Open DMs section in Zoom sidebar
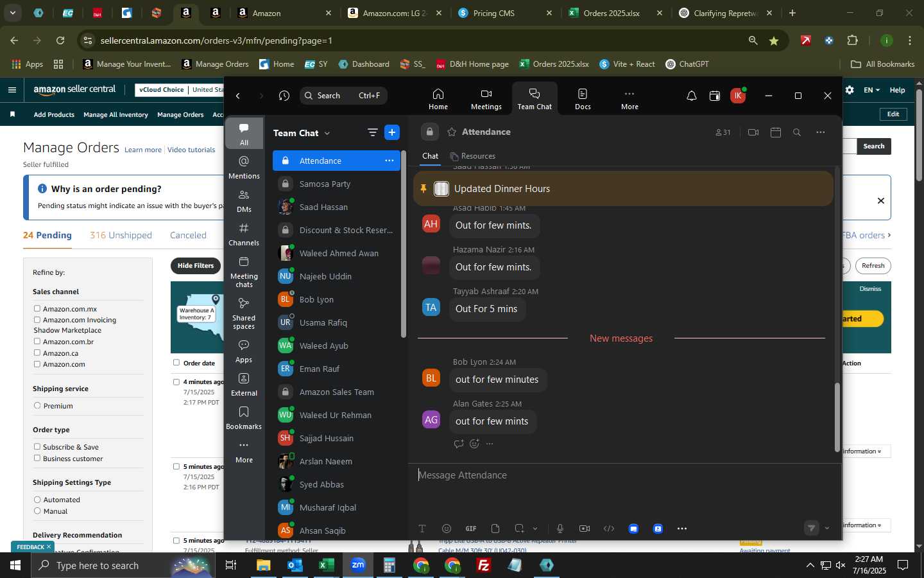Image resolution: width=924 pixels, height=578 pixels. (244, 200)
